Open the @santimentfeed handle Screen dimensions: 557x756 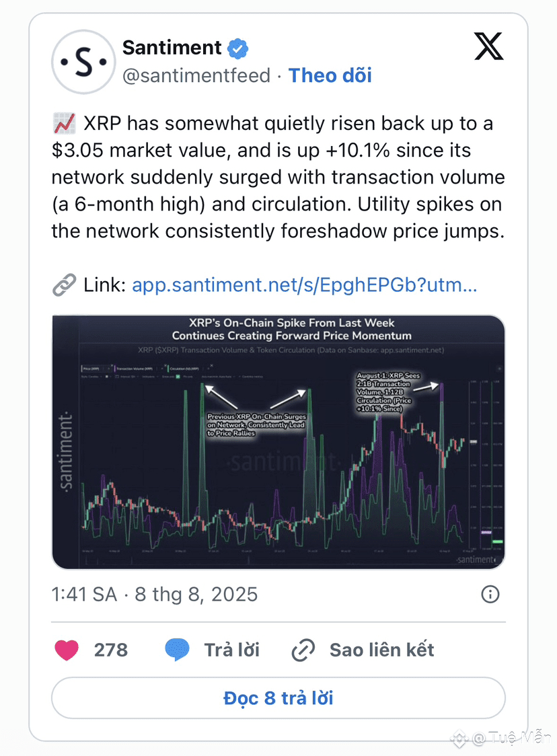196,76
